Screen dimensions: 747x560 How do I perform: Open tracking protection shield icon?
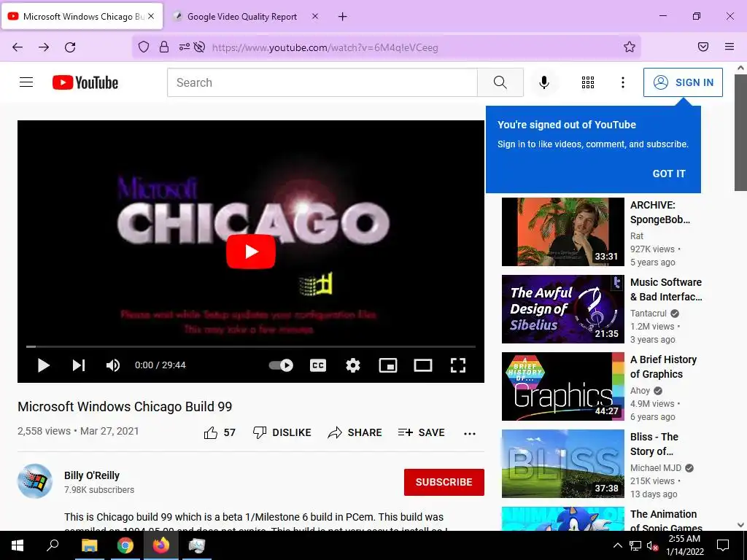tap(144, 47)
